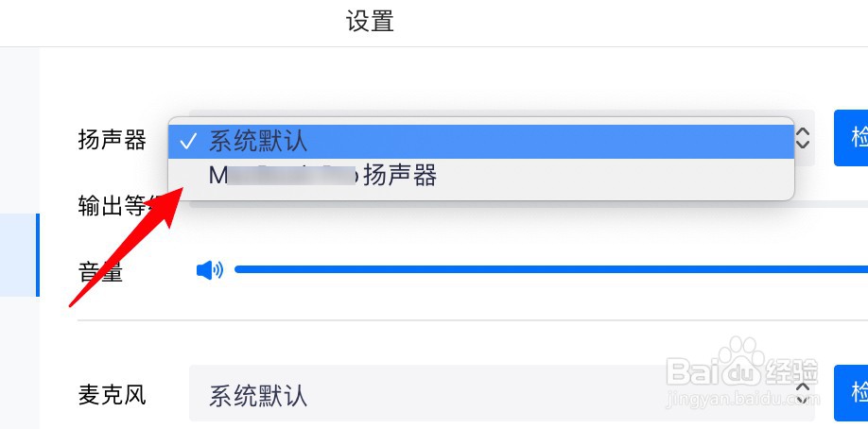Screen dimensions: 868x429
Task: Select the blurred M… 扬声器 device option
Action: point(480,176)
